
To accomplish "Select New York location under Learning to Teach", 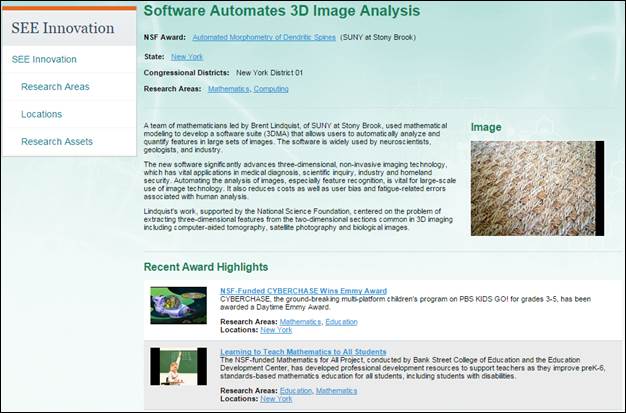I will point(276,399).
